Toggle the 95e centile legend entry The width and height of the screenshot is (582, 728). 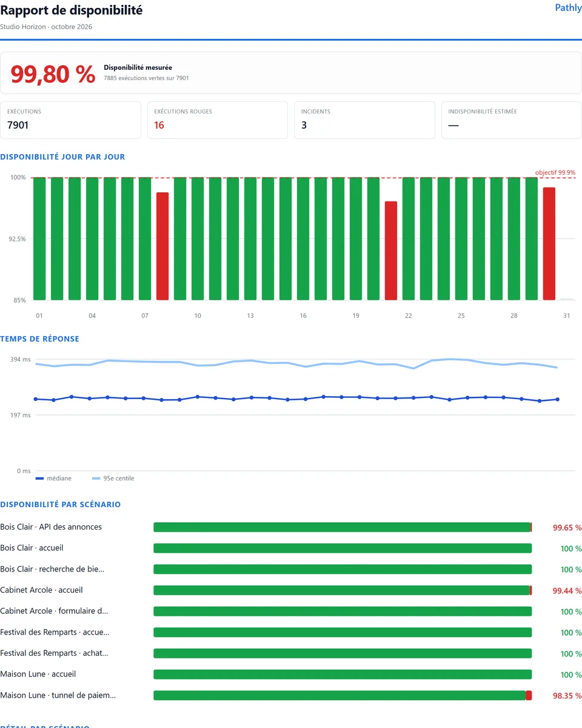(113, 479)
